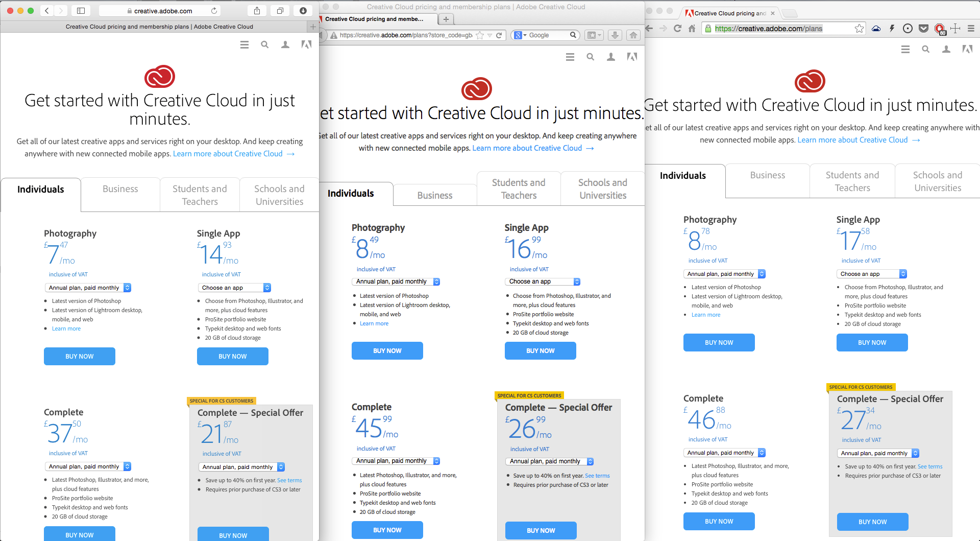Click the cloud extension icon in Chrome
This screenshot has height=541, width=980.
pyautogui.click(x=876, y=29)
